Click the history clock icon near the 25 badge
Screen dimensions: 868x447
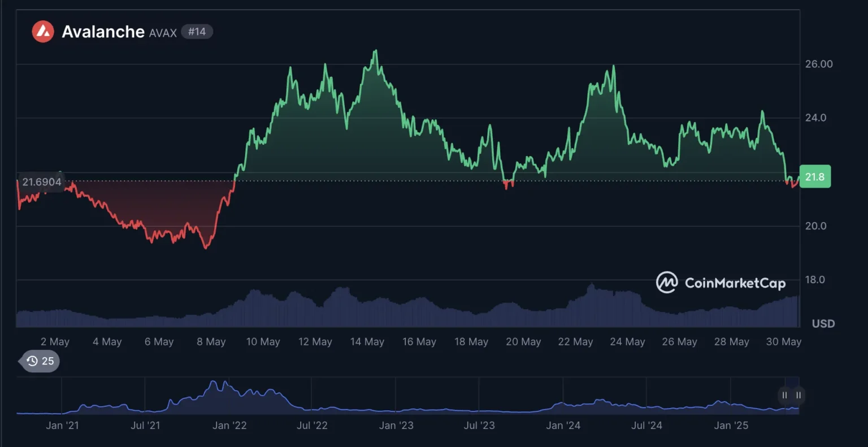(x=33, y=361)
